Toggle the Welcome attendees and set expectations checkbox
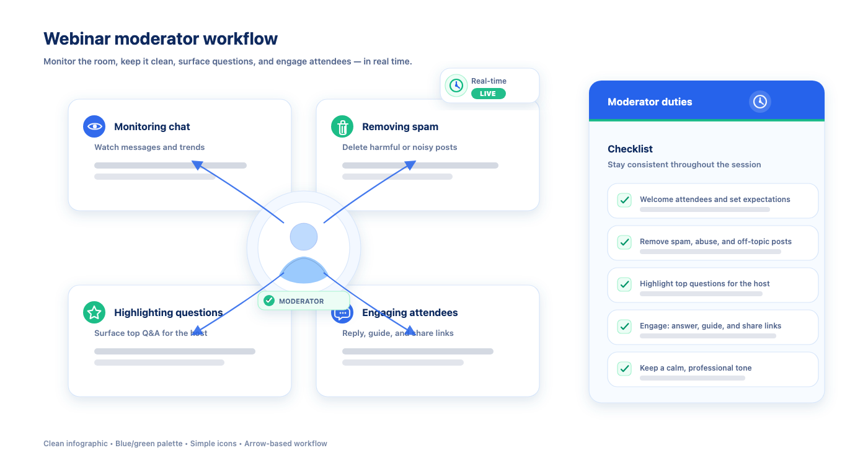868x471 pixels. point(624,200)
